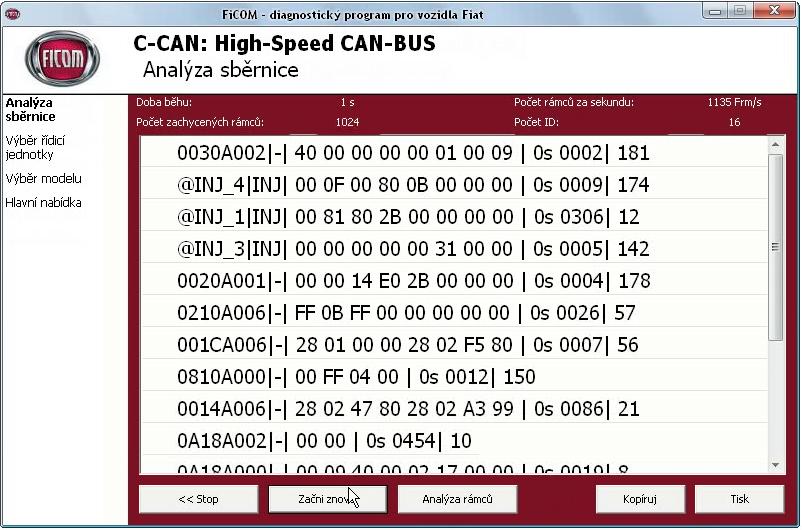Return to Hlavní nabídka
Screen dimensions: 802x530
tap(43, 203)
